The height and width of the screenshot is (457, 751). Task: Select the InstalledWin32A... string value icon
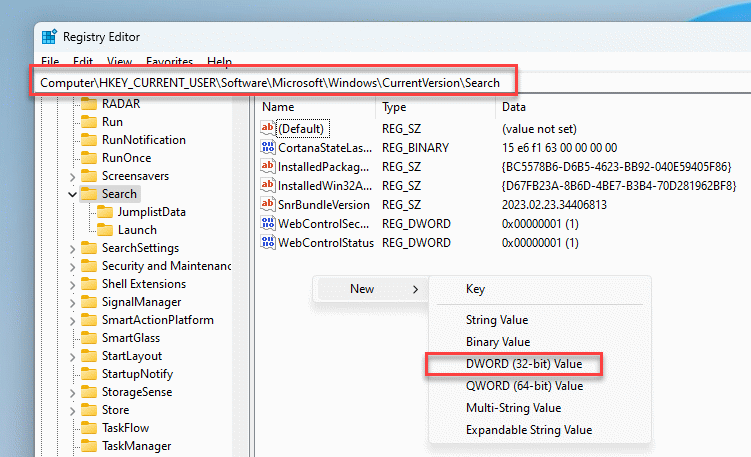268,185
